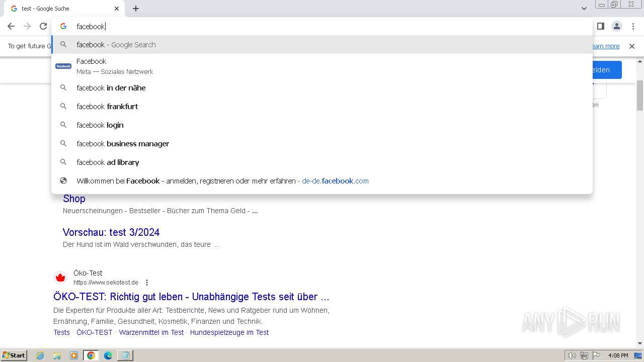
Task: Pick the 'facebook frankfurt' suggestion
Action: click(x=322, y=107)
